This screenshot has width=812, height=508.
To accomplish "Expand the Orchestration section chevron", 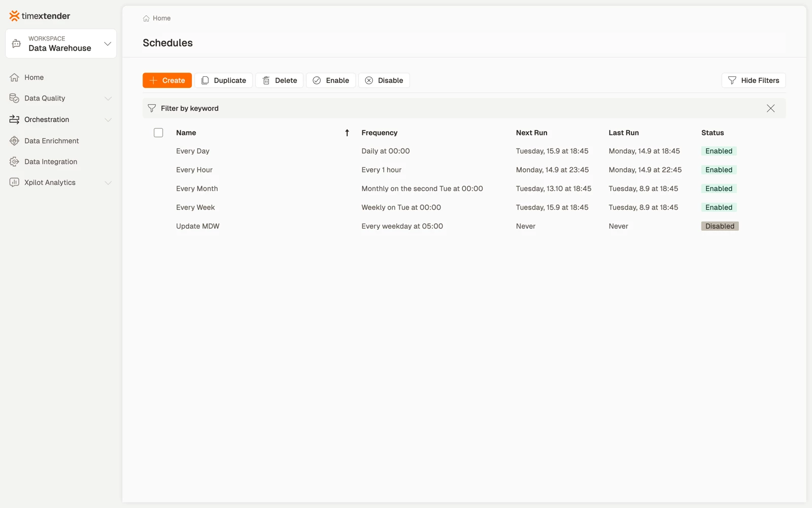I will 108,120.
